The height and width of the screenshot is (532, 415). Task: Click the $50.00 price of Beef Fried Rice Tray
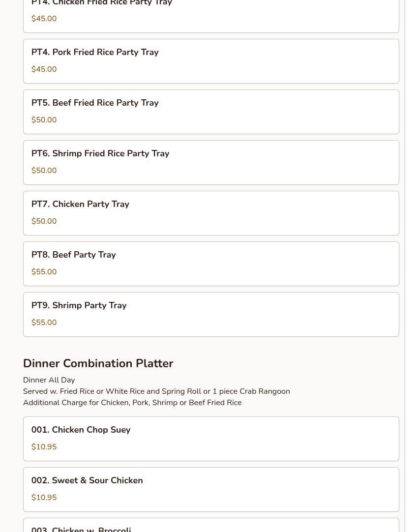tap(44, 120)
